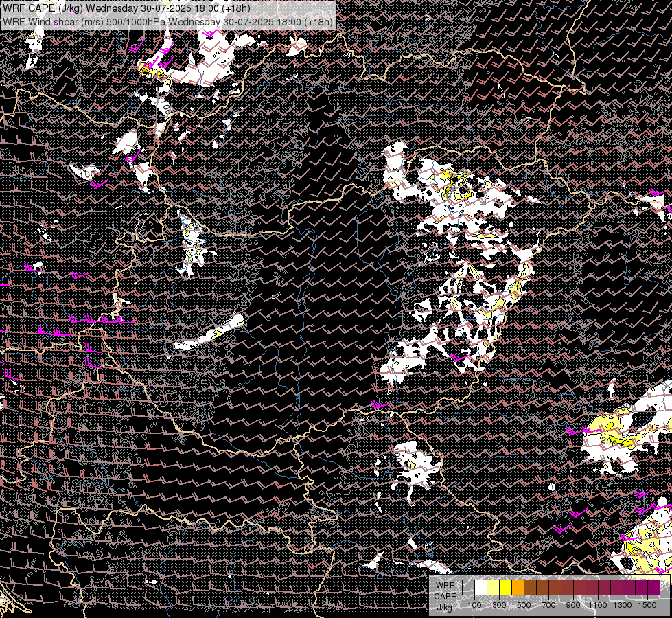Viewport: 672px width, 618px height.
Task: Click the legend's "300" label
Action: pos(499,605)
